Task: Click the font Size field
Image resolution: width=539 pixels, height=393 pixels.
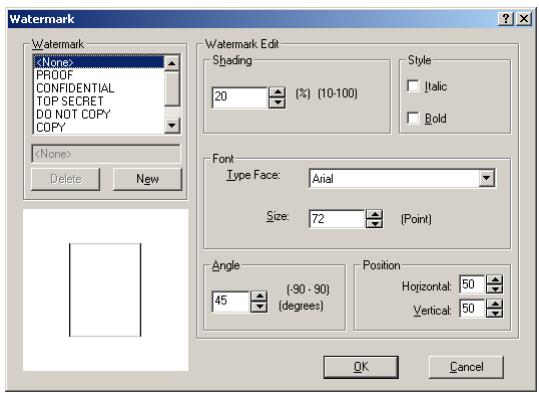Action: click(337, 219)
